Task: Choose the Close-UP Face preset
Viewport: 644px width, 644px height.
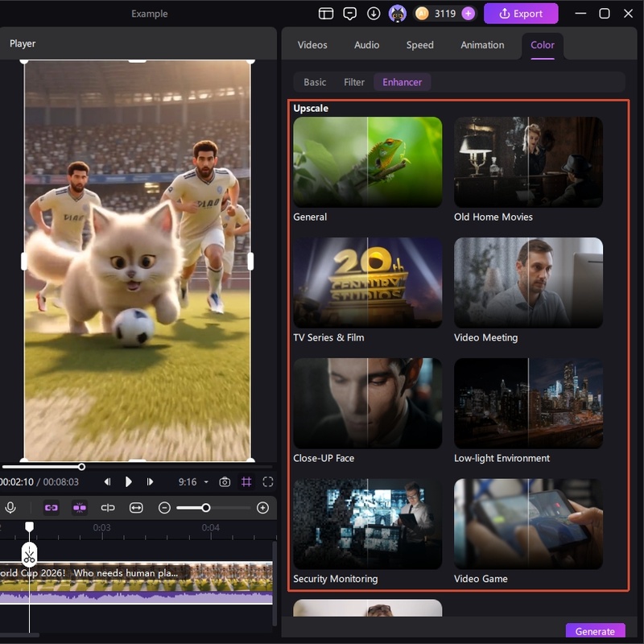Action: (368, 403)
